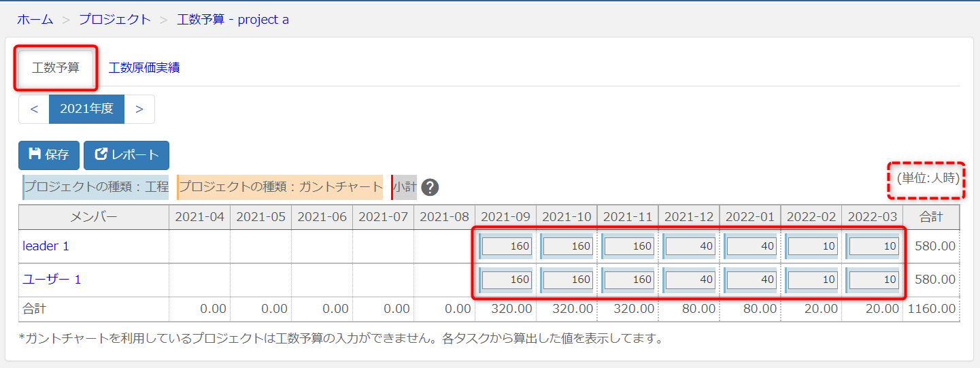Click ユーザー 1 input for 2022-01

751,280
